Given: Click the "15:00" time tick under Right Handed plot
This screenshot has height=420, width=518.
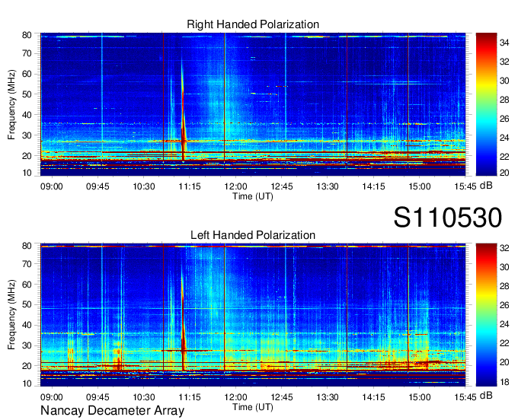Looking at the screenshot, I should [420, 186].
